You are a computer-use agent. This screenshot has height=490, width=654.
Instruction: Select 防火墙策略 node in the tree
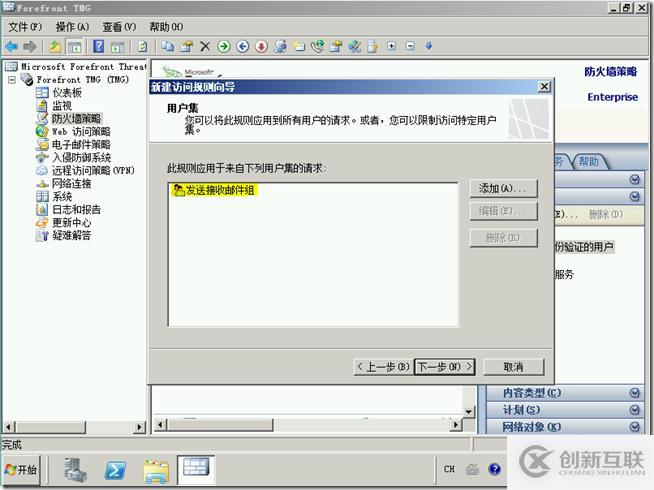[x=76, y=118]
